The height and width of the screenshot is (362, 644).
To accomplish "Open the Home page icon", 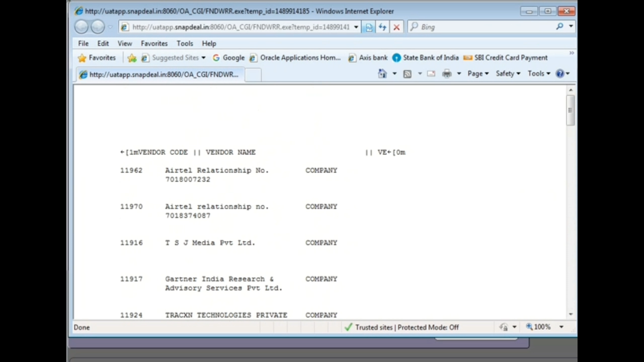I will (x=382, y=73).
